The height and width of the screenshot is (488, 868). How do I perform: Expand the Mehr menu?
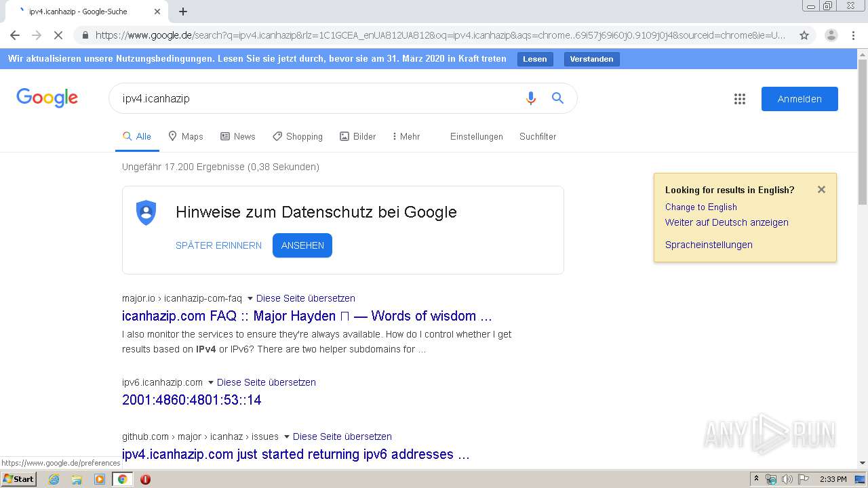pos(406,136)
